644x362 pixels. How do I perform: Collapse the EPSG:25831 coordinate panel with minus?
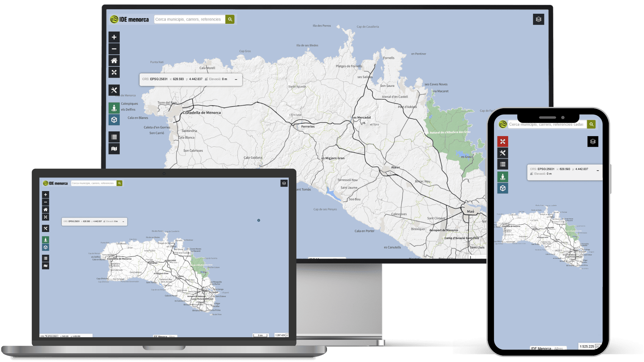point(236,79)
